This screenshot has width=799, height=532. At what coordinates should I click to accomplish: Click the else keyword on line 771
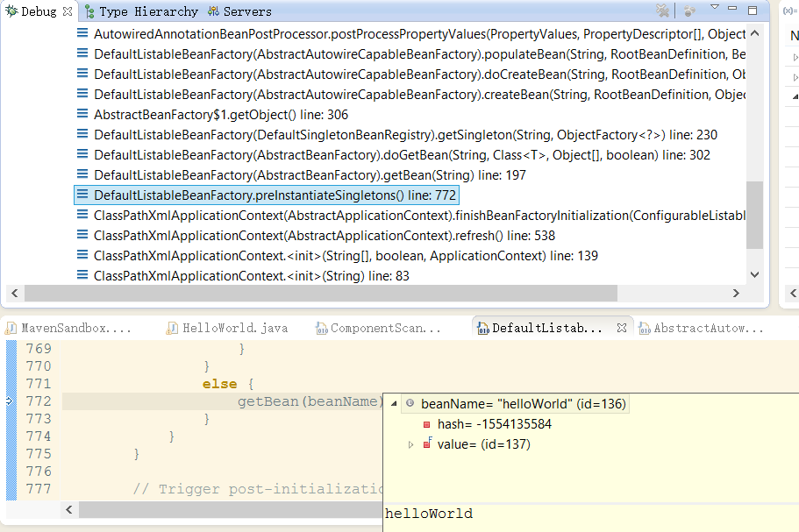219,384
